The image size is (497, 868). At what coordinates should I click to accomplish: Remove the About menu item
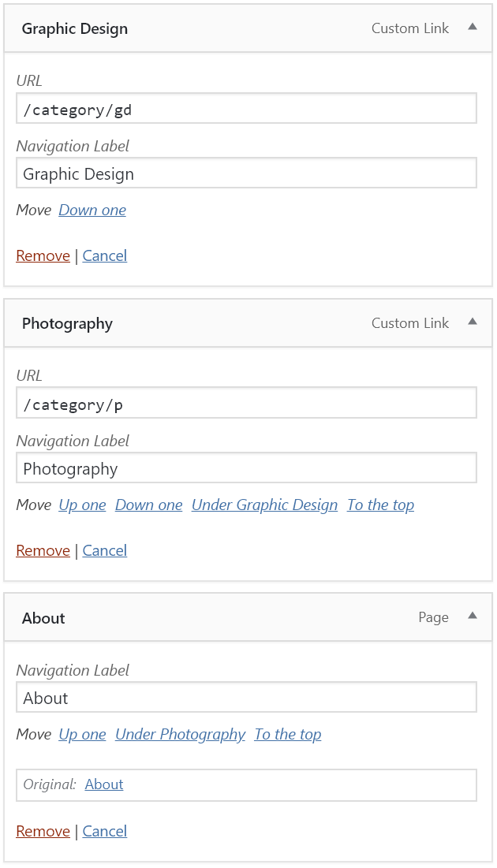tap(43, 830)
